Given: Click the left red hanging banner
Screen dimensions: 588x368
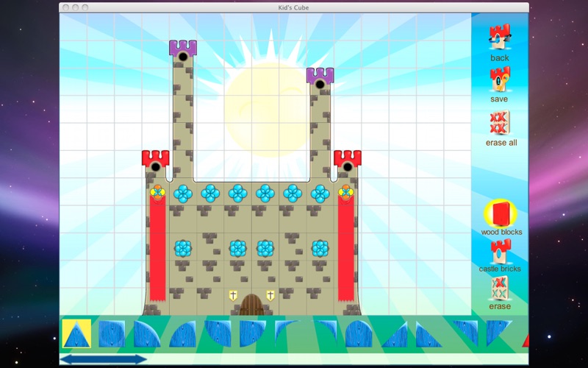Looking at the screenshot, I should (x=157, y=249).
